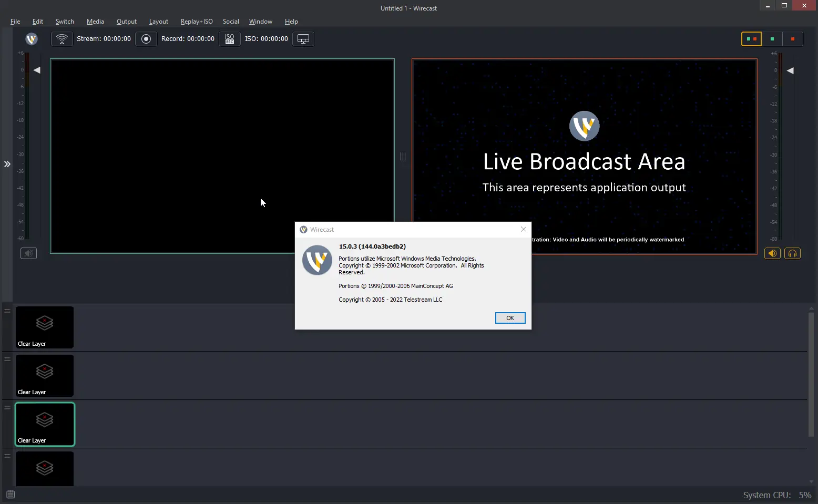
Task: Expand the left side panel chevron
Action: point(7,164)
